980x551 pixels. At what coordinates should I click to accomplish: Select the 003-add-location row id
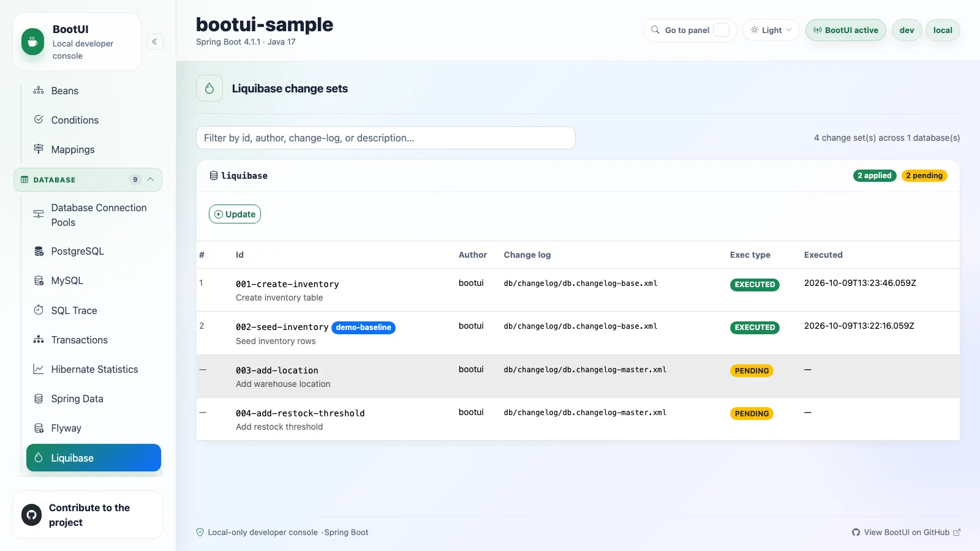click(277, 370)
